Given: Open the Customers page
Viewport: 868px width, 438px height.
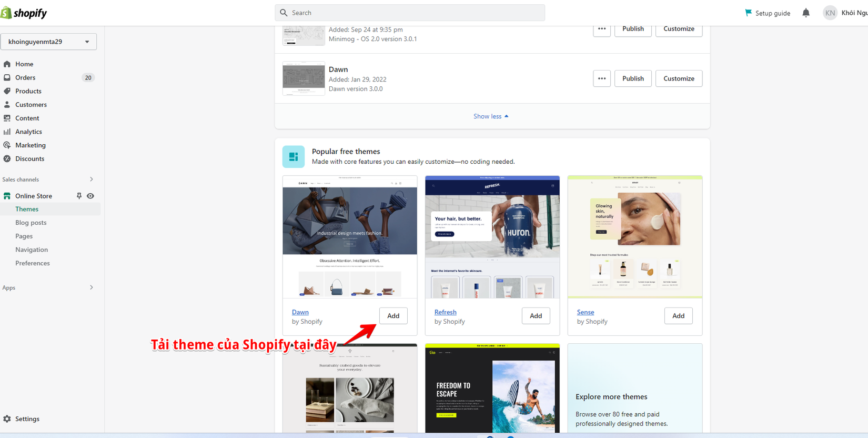Looking at the screenshot, I should (31, 105).
